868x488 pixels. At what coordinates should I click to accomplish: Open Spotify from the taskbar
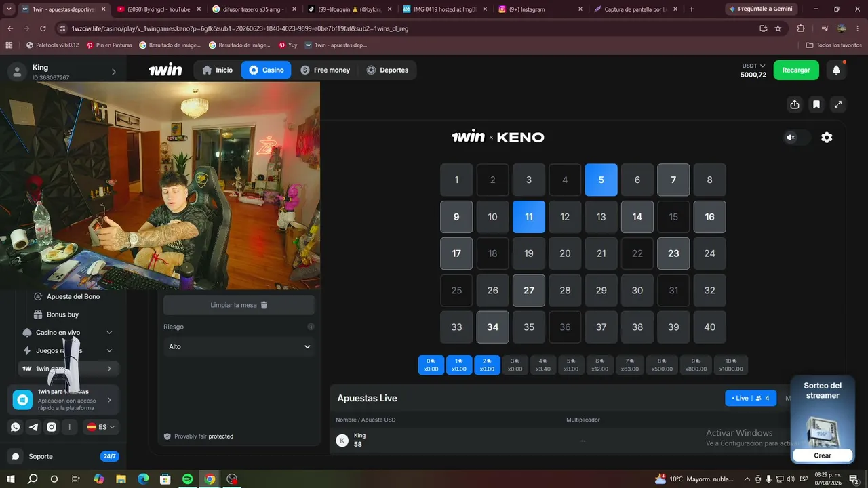click(188, 479)
